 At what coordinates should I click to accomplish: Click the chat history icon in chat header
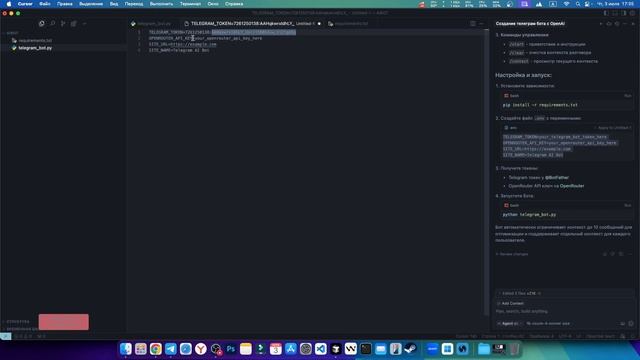[617, 24]
